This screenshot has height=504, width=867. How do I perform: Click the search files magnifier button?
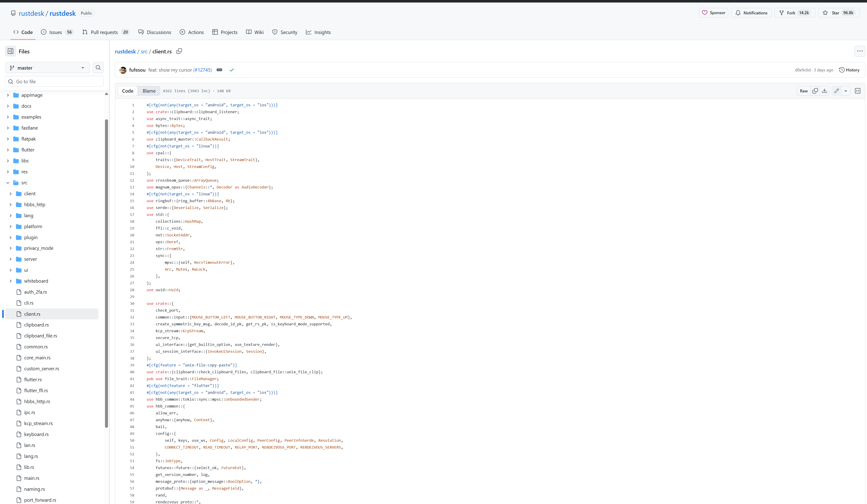tap(98, 68)
